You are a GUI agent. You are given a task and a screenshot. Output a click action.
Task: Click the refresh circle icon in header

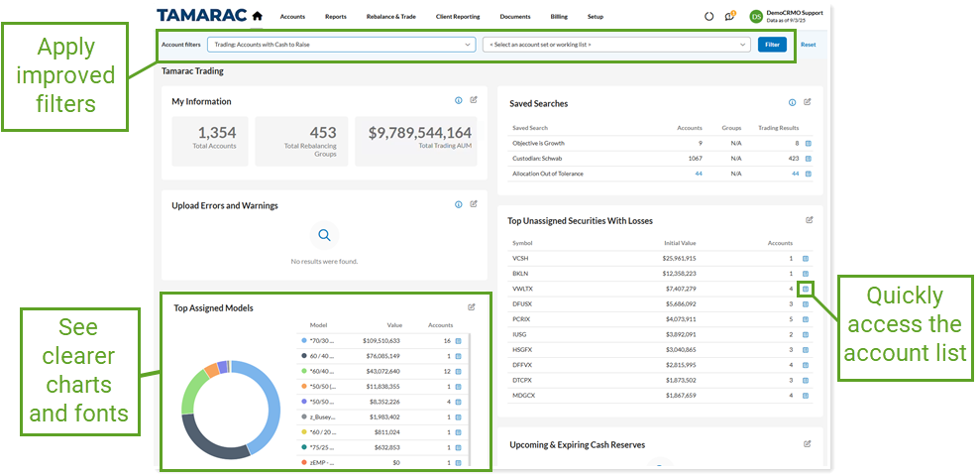coord(708,17)
